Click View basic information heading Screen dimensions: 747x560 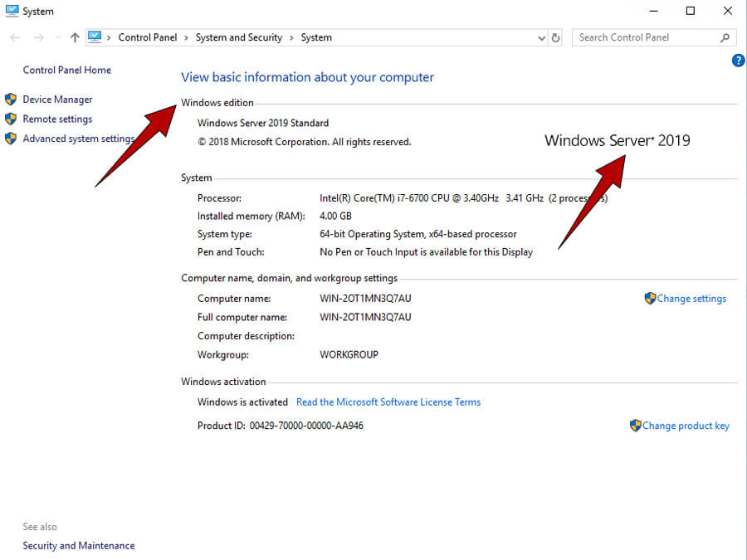coord(307,77)
